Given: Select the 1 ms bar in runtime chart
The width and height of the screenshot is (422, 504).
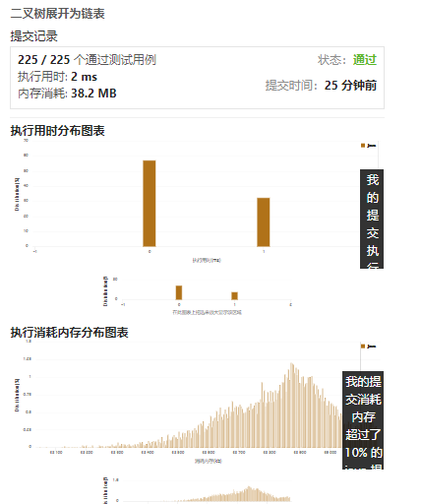Looking at the screenshot, I should click(x=264, y=222).
